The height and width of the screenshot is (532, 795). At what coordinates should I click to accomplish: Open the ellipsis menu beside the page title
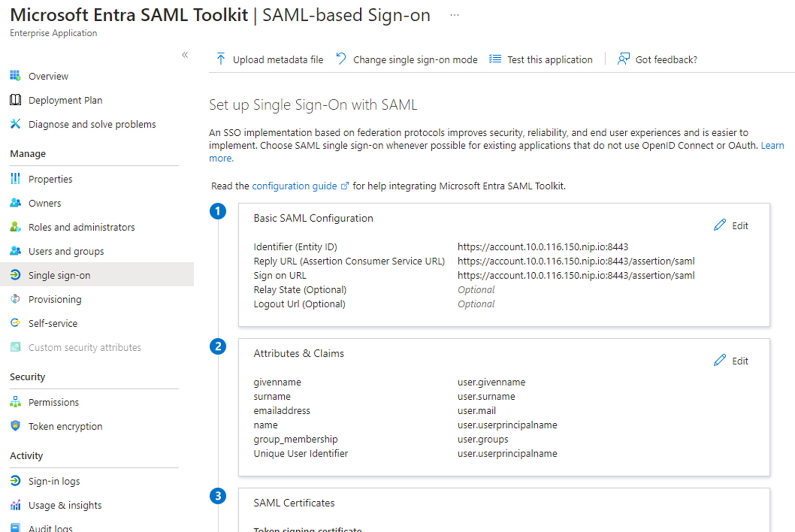point(454,14)
